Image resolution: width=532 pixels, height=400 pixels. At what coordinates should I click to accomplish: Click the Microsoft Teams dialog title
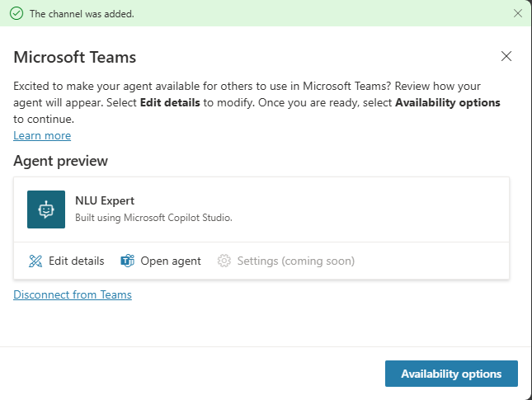coord(74,57)
